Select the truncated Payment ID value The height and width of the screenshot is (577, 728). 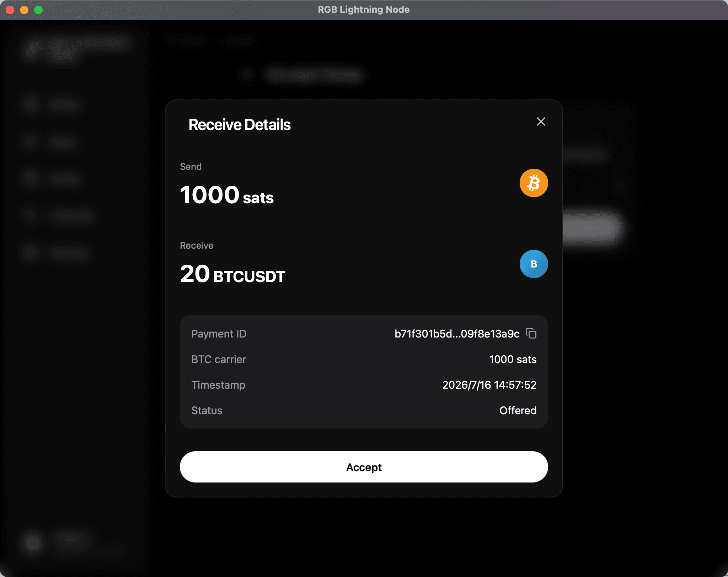click(x=457, y=334)
